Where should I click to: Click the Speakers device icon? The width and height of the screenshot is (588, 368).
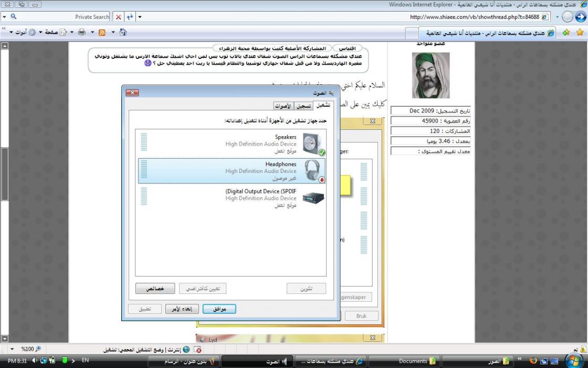(x=314, y=144)
